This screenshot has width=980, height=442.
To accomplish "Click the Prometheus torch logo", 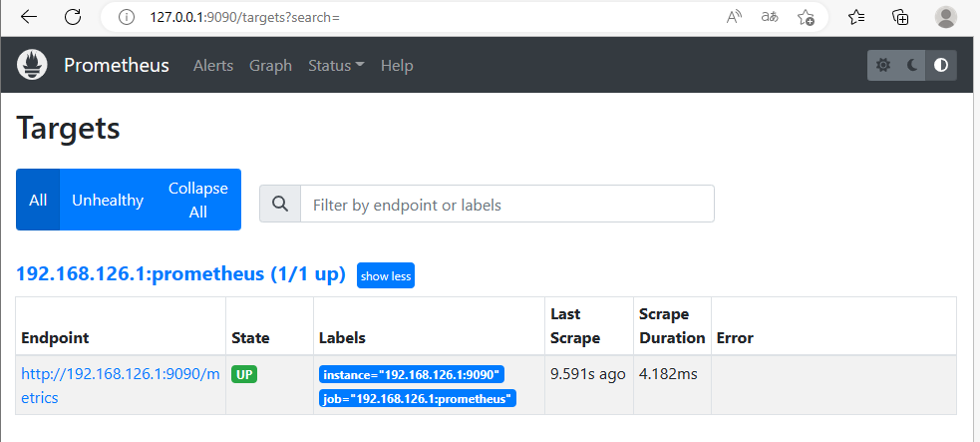I will [x=33, y=65].
